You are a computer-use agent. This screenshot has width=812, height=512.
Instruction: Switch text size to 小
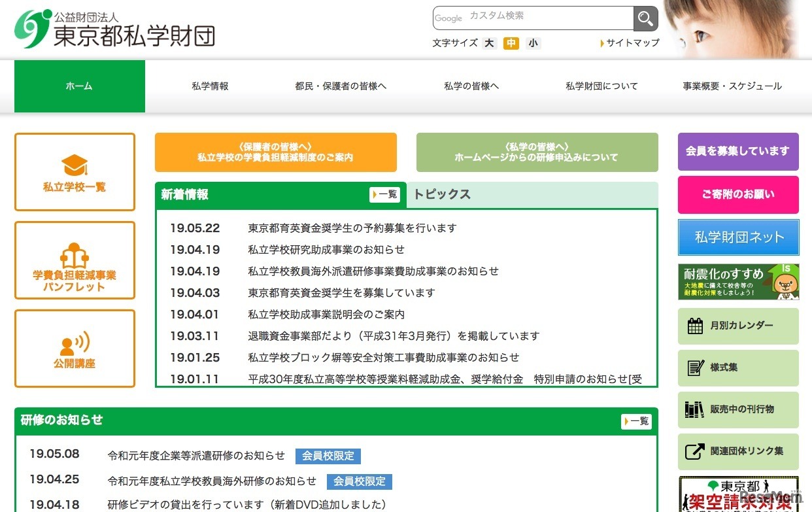coord(533,43)
